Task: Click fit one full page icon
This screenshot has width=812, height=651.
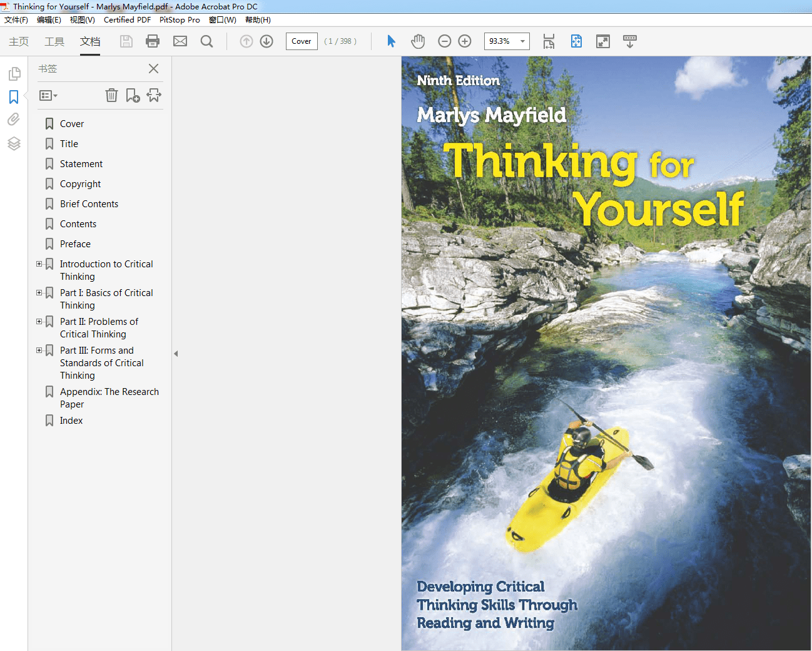Action: click(576, 41)
